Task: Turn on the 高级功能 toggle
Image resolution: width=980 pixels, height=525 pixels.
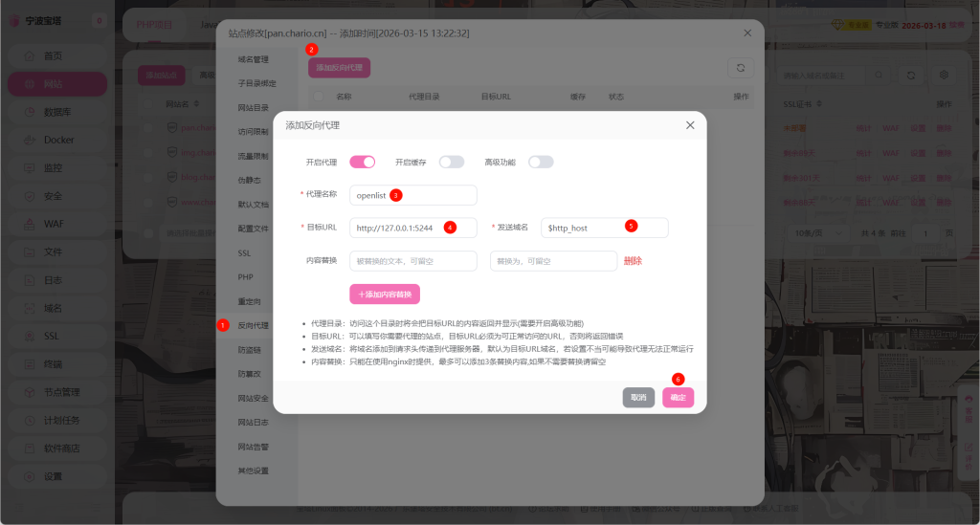Action: point(541,162)
